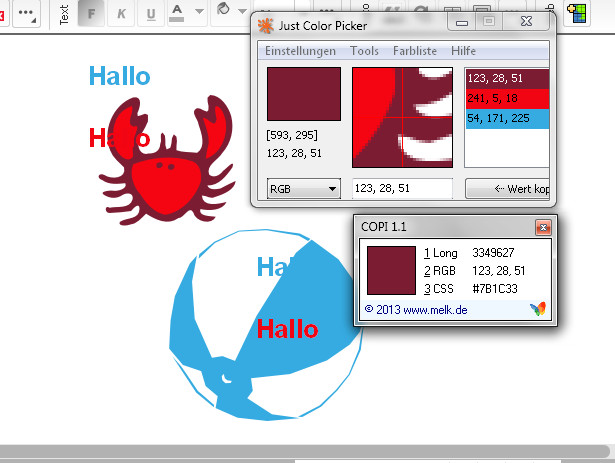The height and width of the screenshot is (463, 615).
Task: Open the www.melk.de link
Action: click(435, 310)
